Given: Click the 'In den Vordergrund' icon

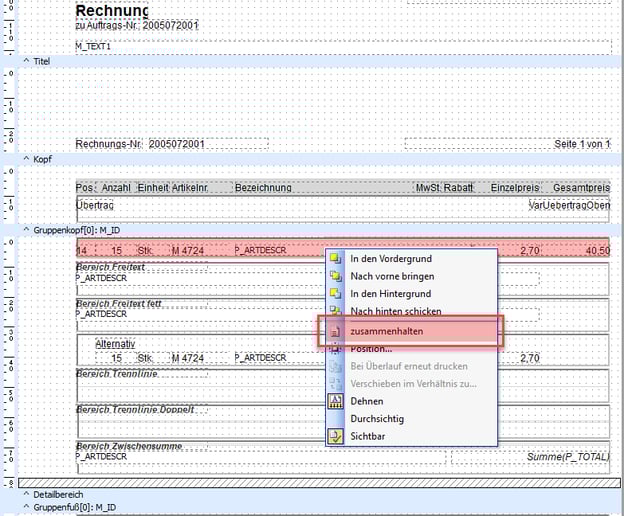Looking at the screenshot, I should (x=336, y=258).
